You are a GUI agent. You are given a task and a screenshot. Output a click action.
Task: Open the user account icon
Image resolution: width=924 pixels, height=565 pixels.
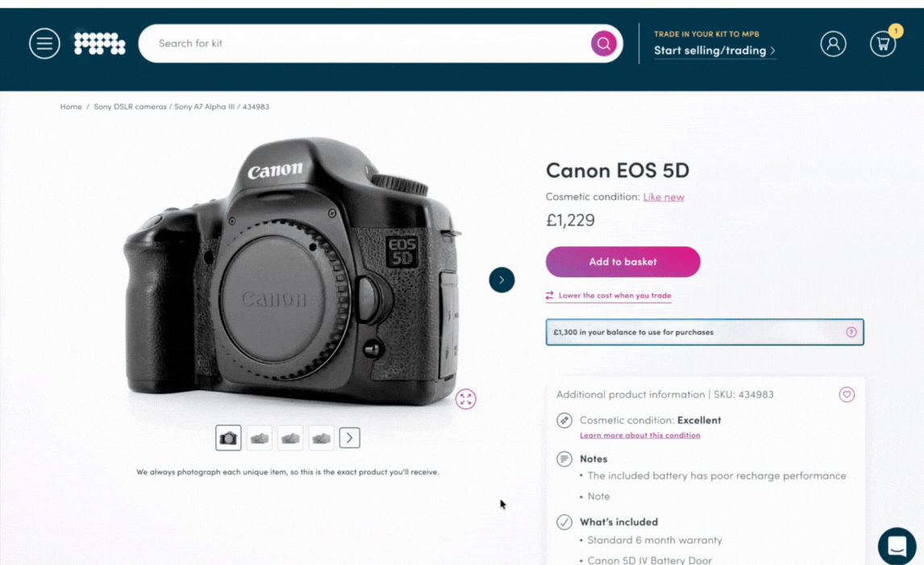833,44
